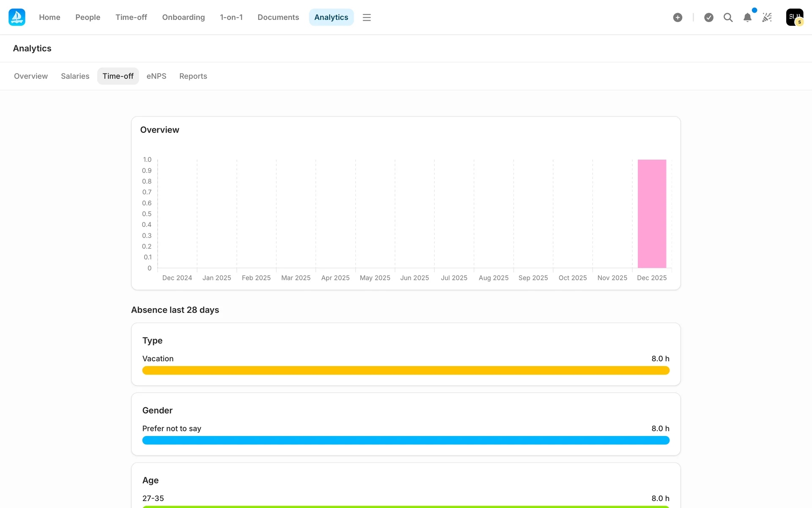812x508 pixels.
Task: Click the yellow Vacation progress bar
Action: [406, 370]
